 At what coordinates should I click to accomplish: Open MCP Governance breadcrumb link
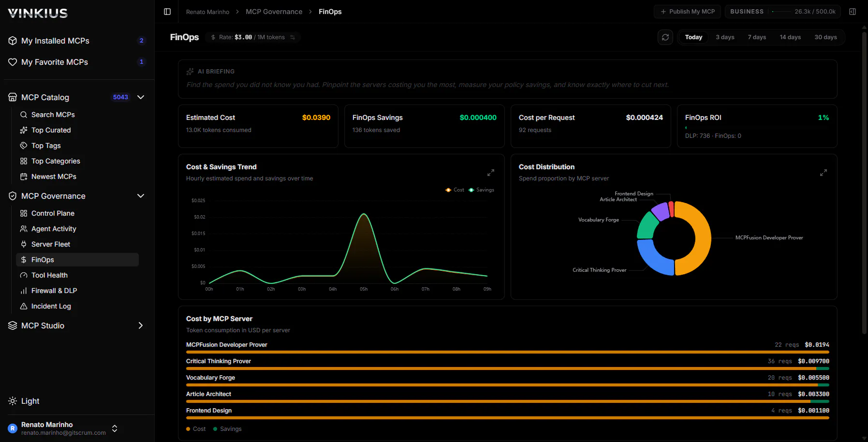pos(274,12)
